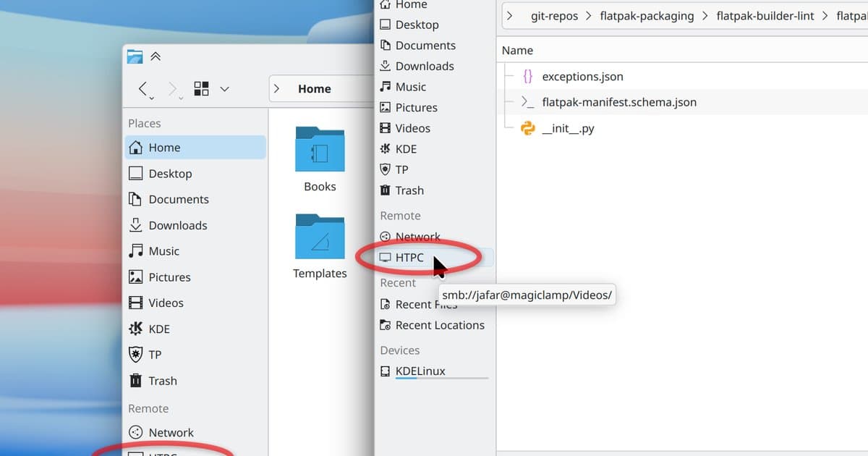Click the view mode icons button
The width and height of the screenshot is (868, 456).
click(x=202, y=88)
